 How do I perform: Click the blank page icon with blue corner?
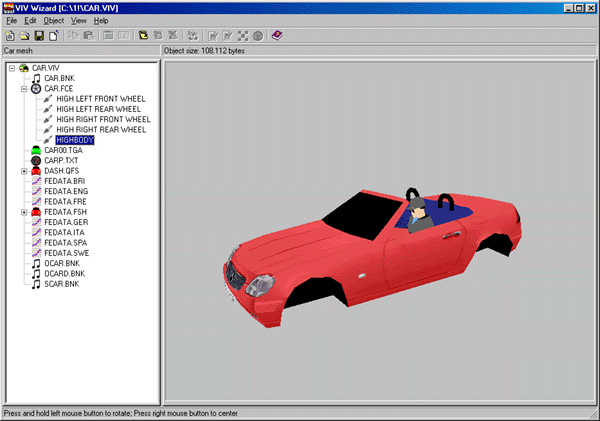click(54, 36)
